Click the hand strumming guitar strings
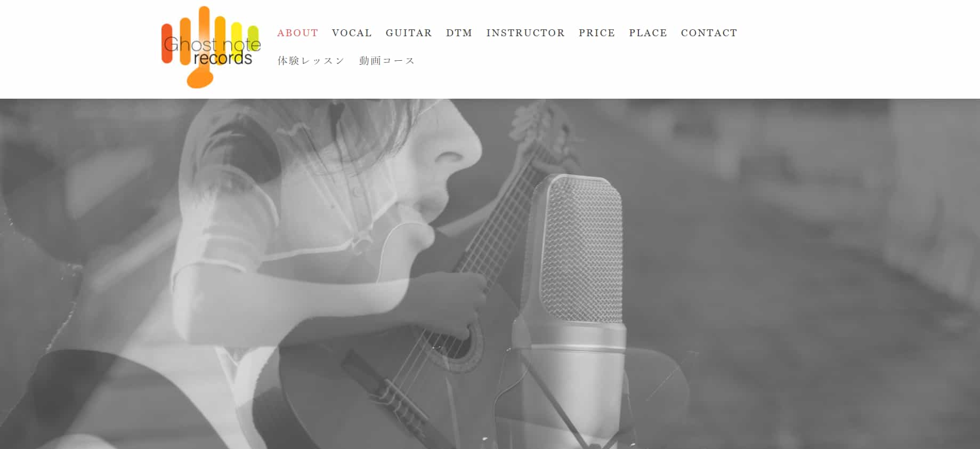Image resolution: width=980 pixels, height=449 pixels. pos(453,304)
